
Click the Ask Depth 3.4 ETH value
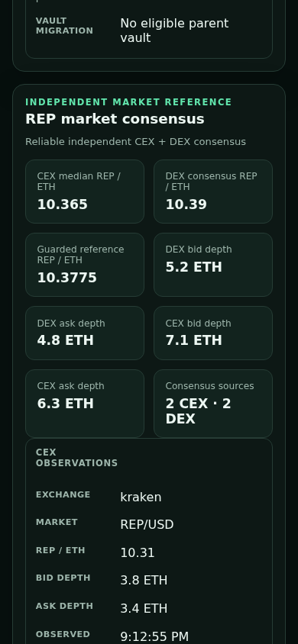pyautogui.click(x=144, y=608)
